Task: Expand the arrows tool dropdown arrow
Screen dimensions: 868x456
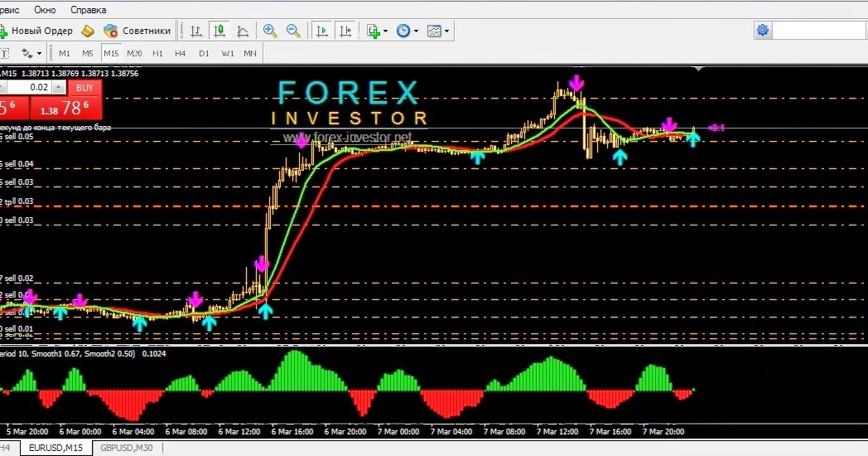Action: coord(39,54)
